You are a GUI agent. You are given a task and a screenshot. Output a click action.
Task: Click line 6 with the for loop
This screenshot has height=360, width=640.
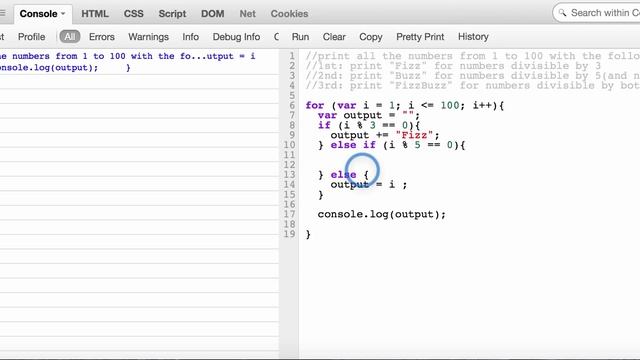(x=405, y=106)
